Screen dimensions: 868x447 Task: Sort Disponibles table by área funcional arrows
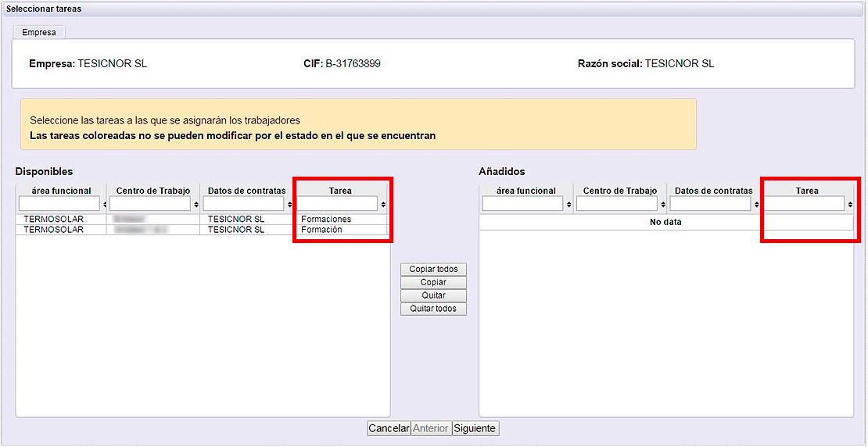pyautogui.click(x=105, y=204)
